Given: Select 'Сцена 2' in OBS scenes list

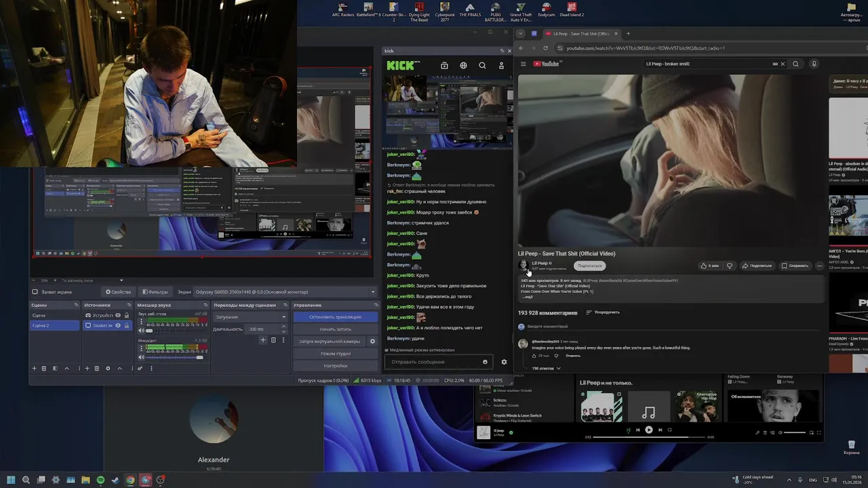Looking at the screenshot, I should tap(54, 325).
